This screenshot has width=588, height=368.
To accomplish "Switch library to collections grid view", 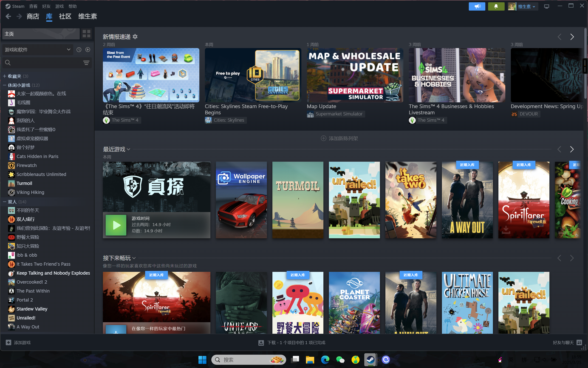I will (86, 34).
